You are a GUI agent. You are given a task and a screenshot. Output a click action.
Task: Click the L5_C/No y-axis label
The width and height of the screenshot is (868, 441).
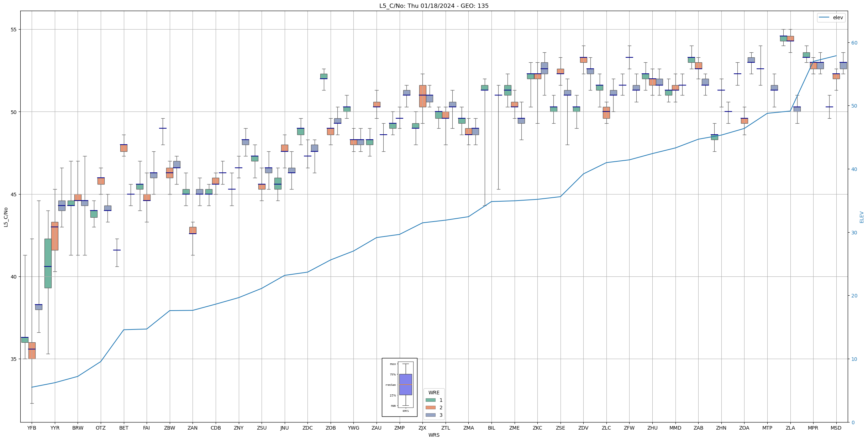pyautogui.click(x=6, y=217)
